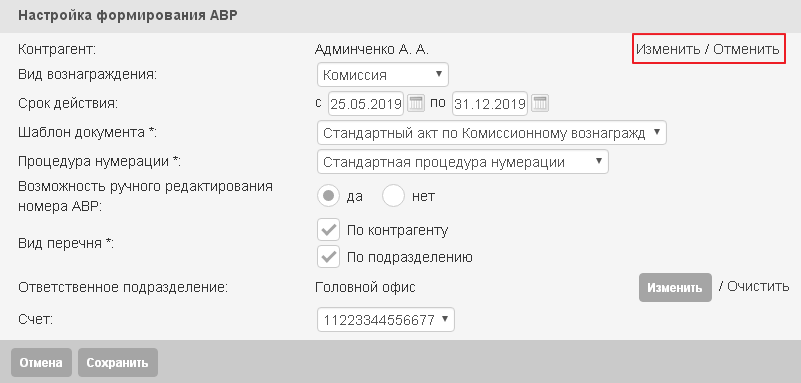Click 'Отменить' link next to Контрагент
Viewport: 801px width, 383px height.
(x=746, y=50)
